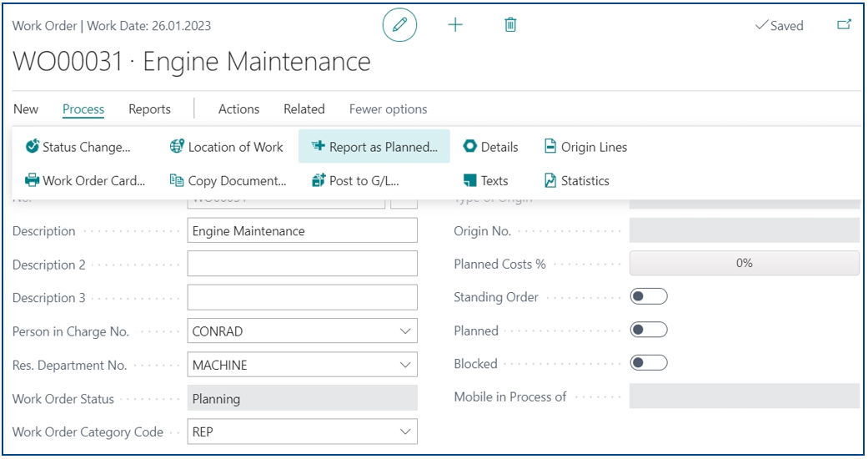Viewport: 868px width, 459px height.
Task: Click the Copy Document icon
Action: click(177, 180)
